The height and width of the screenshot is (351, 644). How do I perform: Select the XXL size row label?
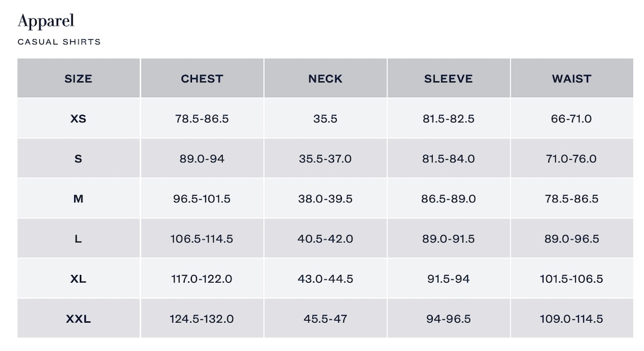click(x=79, y=319)
